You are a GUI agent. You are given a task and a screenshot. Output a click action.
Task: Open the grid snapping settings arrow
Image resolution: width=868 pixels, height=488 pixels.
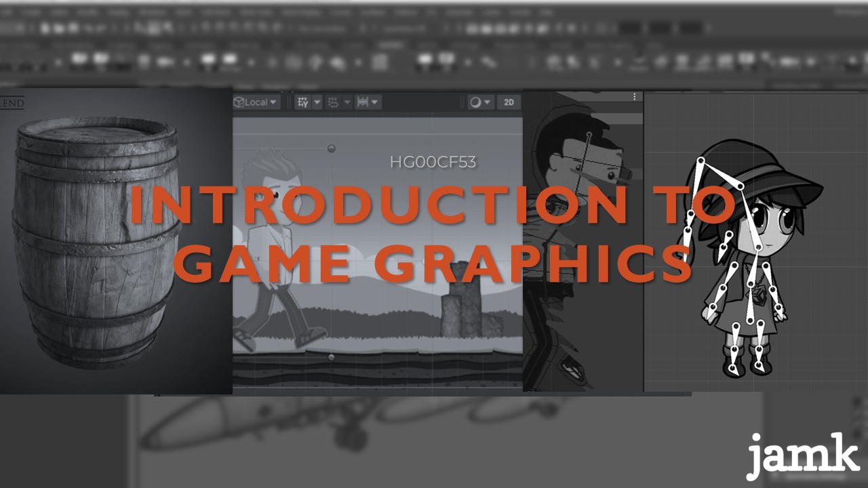click(x=347, y=102)
